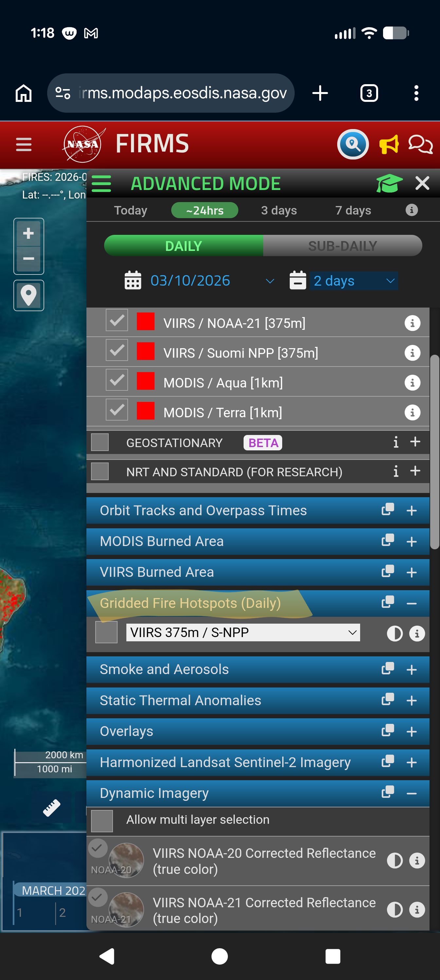Click red swatch for MODIS / Terra

146,410
